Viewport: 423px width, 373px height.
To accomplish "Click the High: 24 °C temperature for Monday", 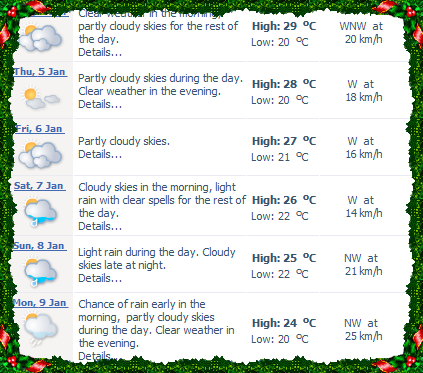I will pyautogui.click(x=284, y=323).
